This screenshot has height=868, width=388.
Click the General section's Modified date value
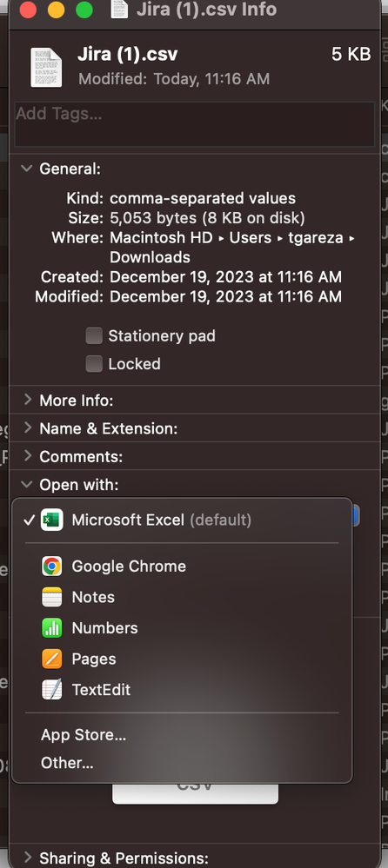225,296
